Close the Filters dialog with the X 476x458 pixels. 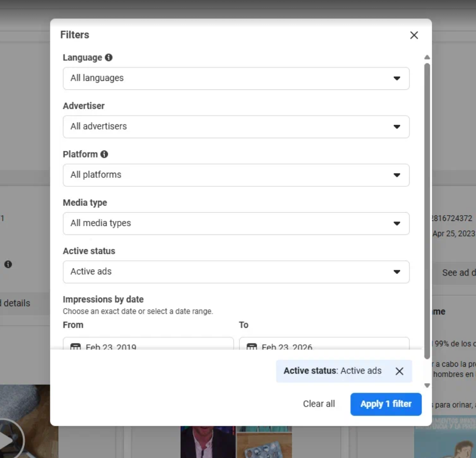pos(414,35)
